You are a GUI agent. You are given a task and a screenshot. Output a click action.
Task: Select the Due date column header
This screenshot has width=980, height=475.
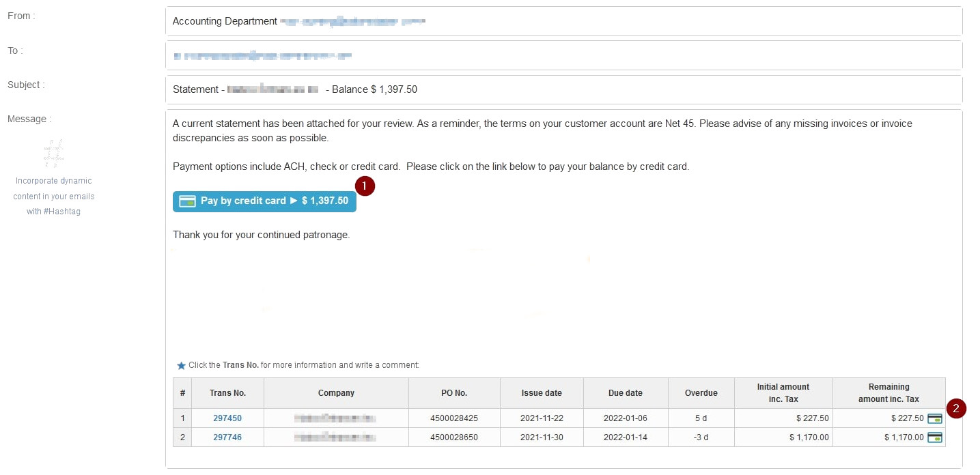[625, 393]
